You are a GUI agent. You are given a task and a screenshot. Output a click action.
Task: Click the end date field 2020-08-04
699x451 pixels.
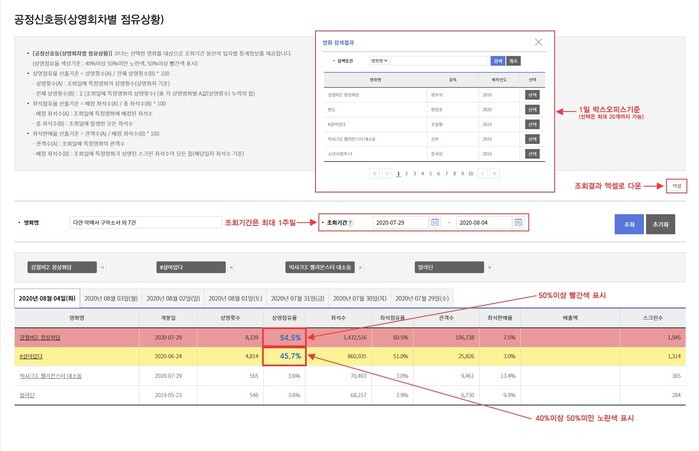[484, 222]
